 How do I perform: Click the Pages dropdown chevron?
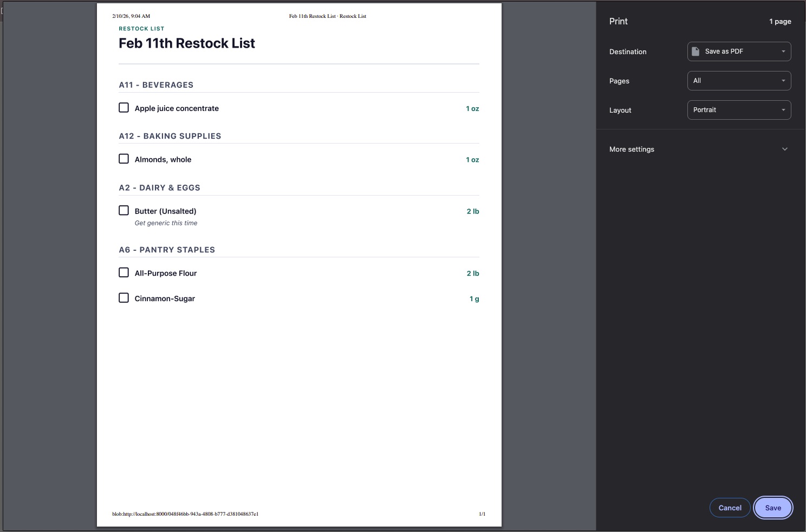[783, 81]
